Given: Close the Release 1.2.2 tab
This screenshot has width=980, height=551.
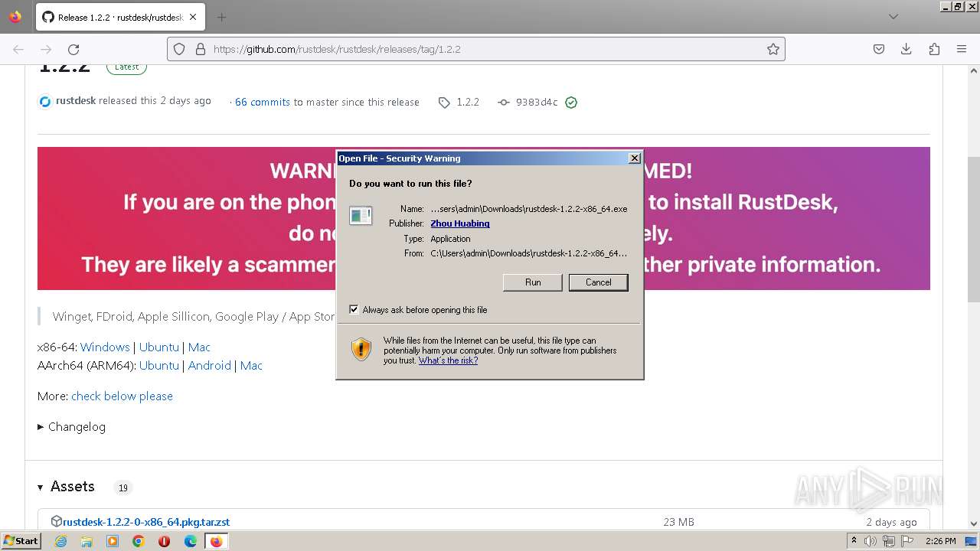Looking at the screenshot, I should [193, 17].
